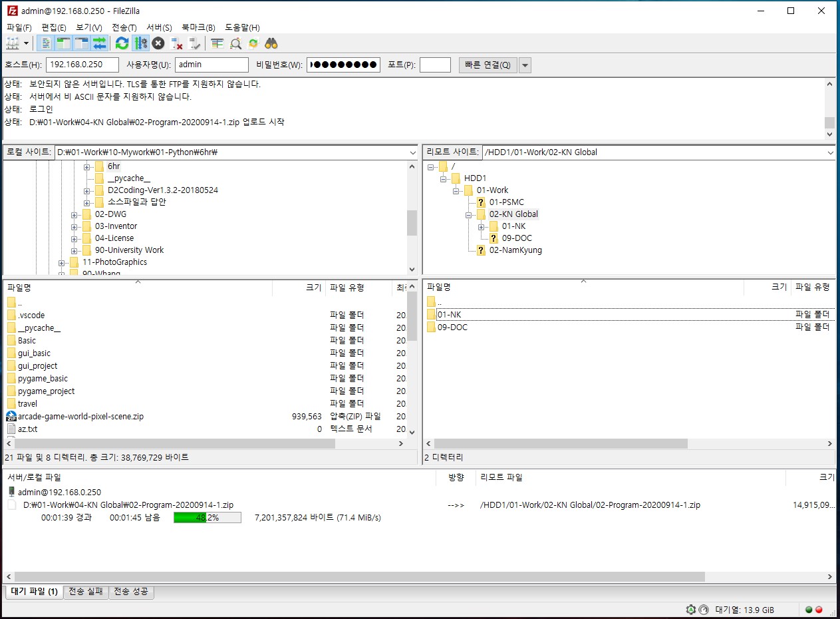This screenshot has height=619, width=840.
Task: Open the 리모트 사이트 path dropdown
Action: click(829, 152)
